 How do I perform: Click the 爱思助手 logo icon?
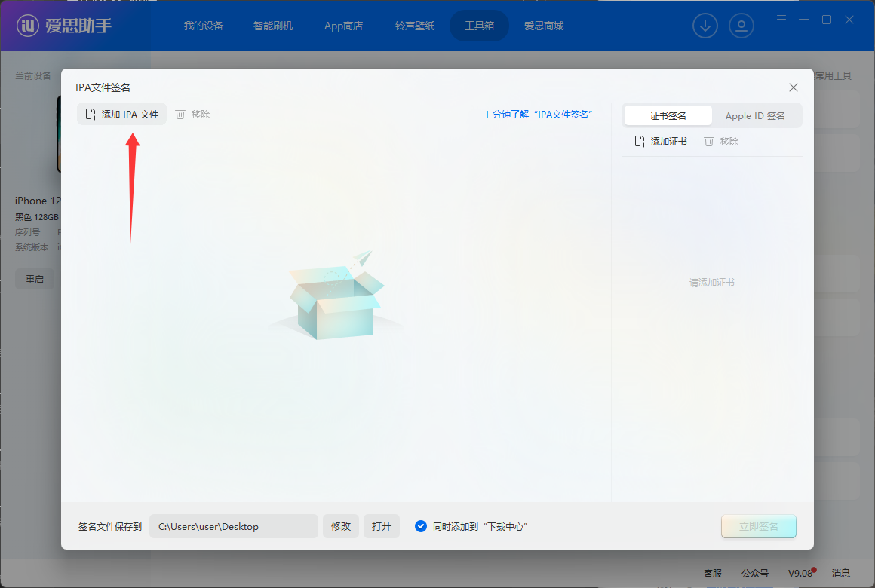29,26
